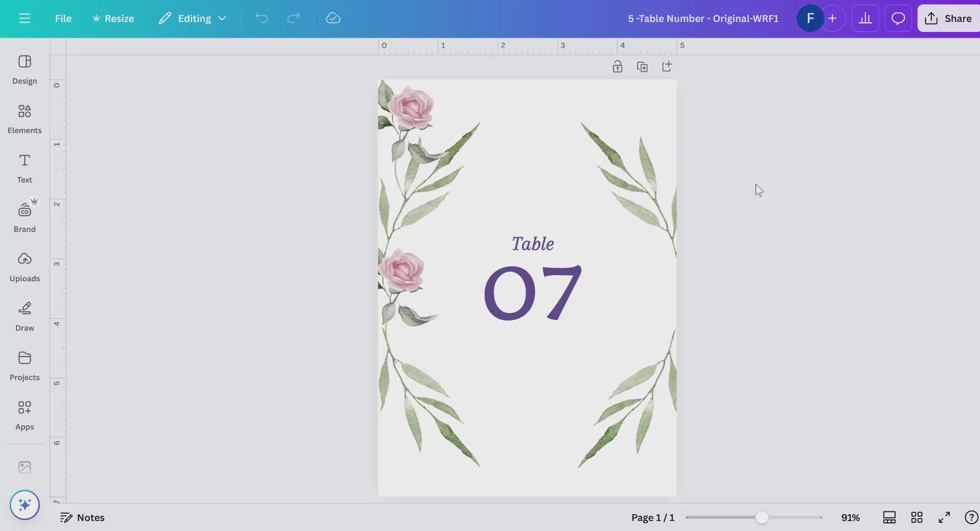The height and width of the screenshot is (531, 980).
Task: Open the Design panel
Action: pos(24,70)
